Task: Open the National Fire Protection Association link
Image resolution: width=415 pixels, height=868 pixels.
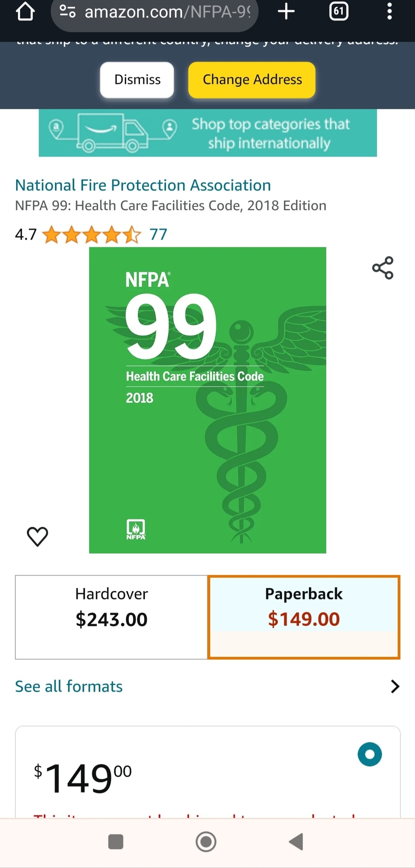Action: (x=142, y=185)
